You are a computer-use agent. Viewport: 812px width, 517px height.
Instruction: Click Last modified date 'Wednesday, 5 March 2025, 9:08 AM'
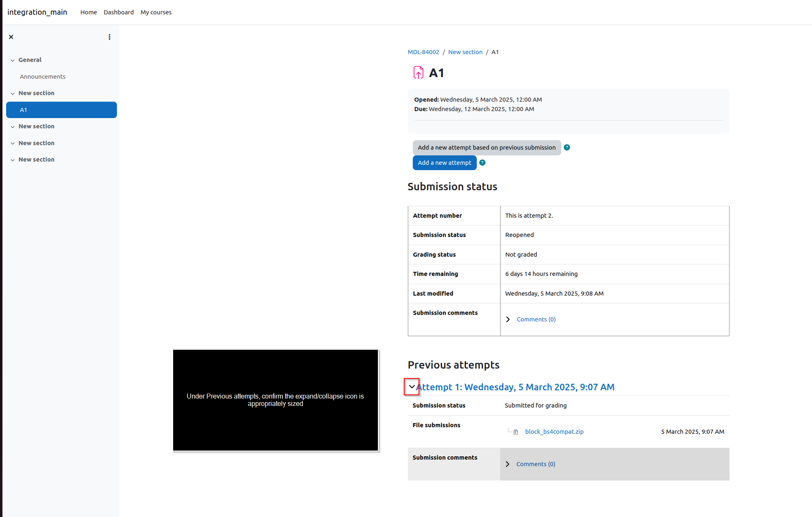554,294
